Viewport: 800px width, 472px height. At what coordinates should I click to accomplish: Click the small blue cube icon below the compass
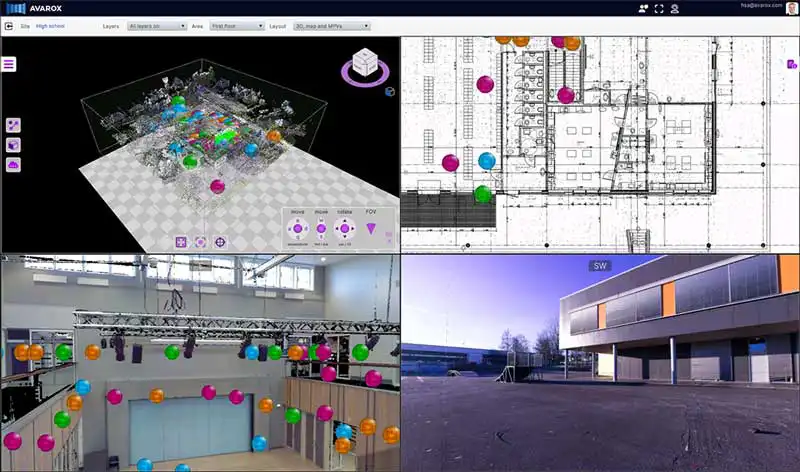pos(390,92)
